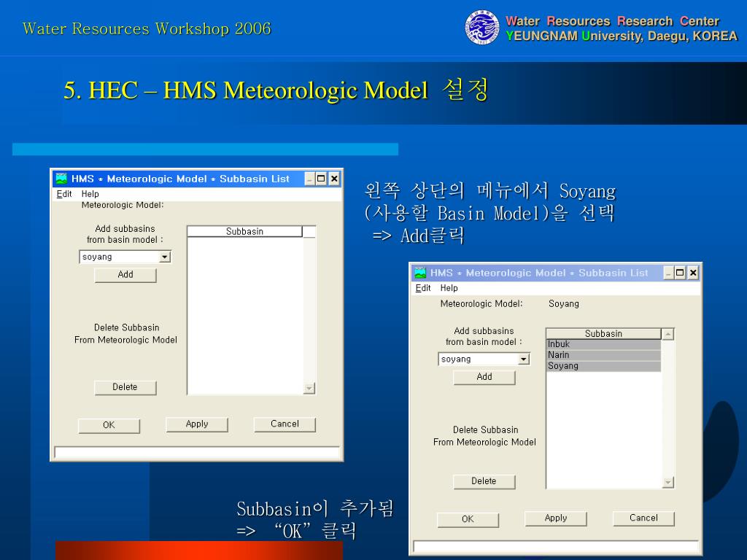This screenshot has width=747, height=560.
Task: Minimize the left HMS Subbasin List window
Action: pyautogui.click(x=309, y=179)
